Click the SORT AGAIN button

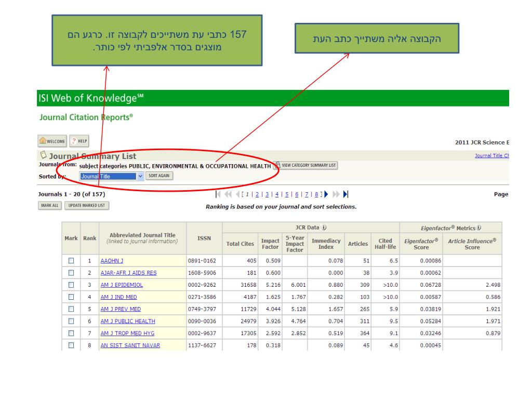[159, 176]
